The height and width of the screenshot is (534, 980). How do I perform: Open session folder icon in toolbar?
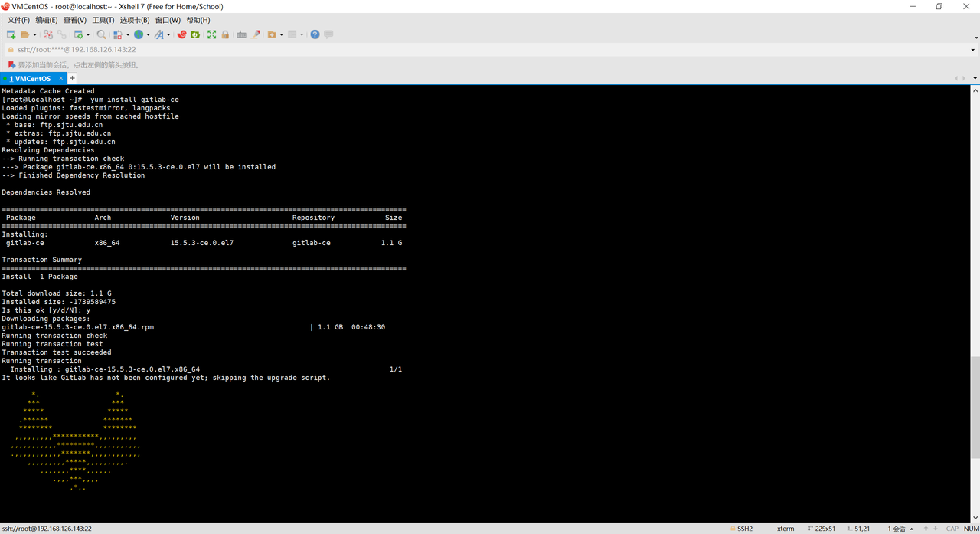(24, 34)
